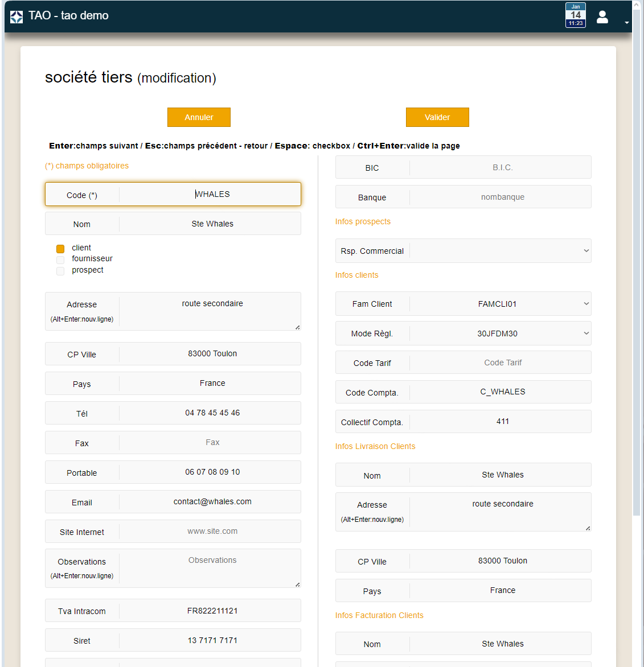
Task: Select the Banque input field
Action: coord(500,197)
